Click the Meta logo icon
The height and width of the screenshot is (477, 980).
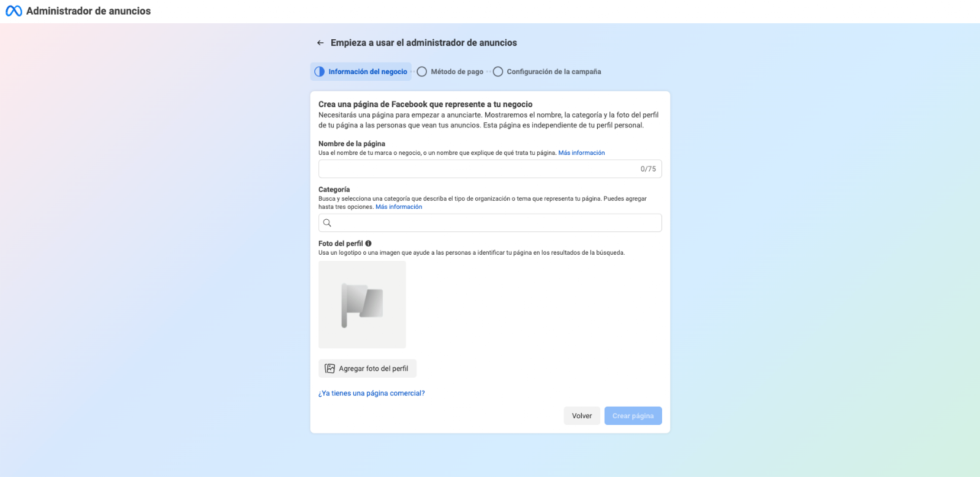[x=13, y=11]
